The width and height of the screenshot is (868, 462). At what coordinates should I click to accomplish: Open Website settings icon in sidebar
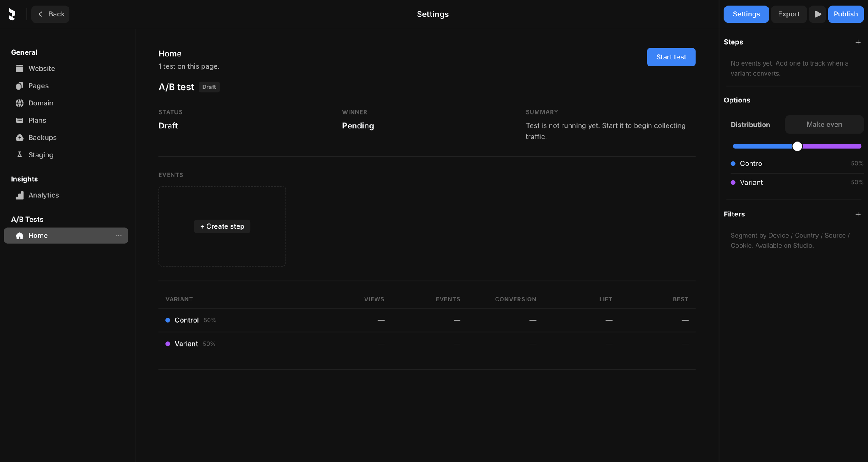tap(20, 69)
